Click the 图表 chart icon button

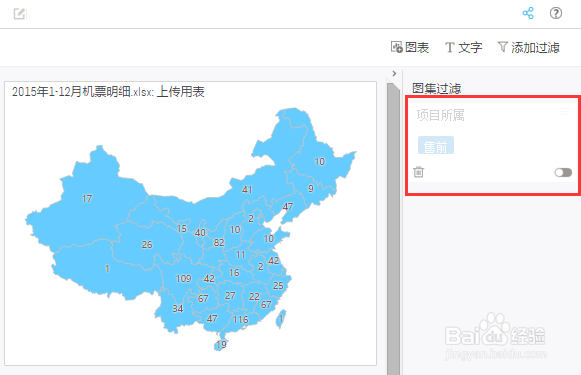click(x=410, y=47)
